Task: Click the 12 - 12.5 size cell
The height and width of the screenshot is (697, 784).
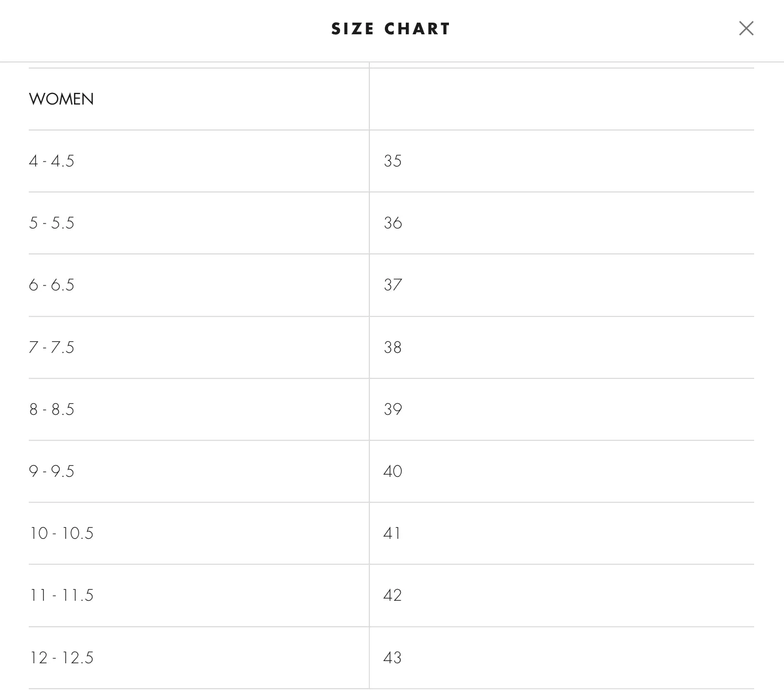Action: click(198, 658)
